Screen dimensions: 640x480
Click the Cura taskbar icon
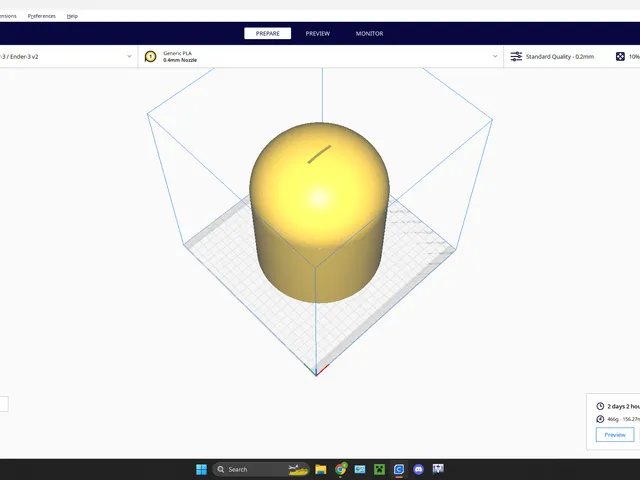tap(399, 469)
